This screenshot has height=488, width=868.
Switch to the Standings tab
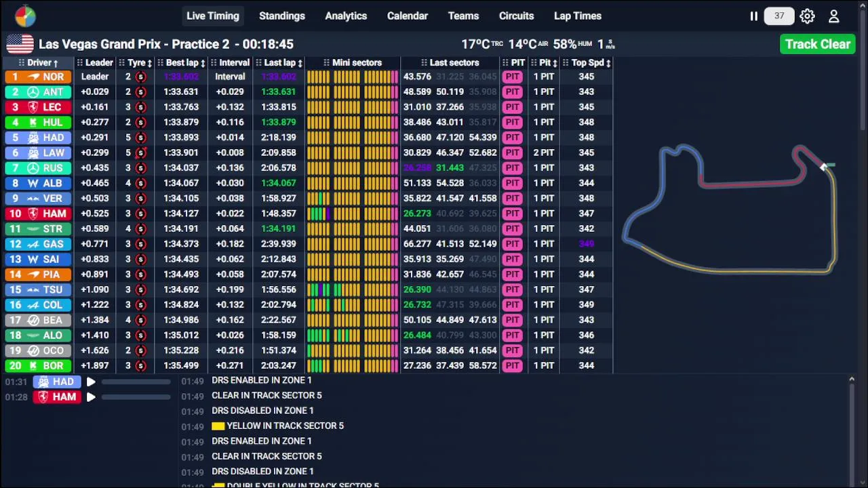pyautogui.click(x=282, y=16)
